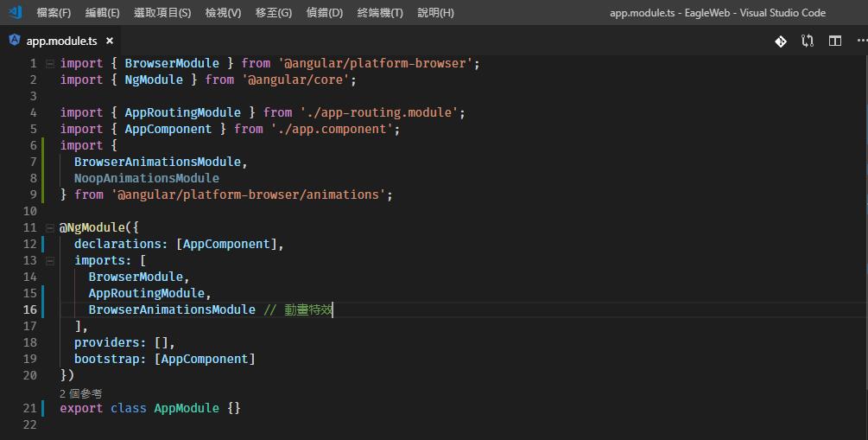Click the '@angular/core' string
This screenshot has width=868, height=440.
click(x=299, y=80)
